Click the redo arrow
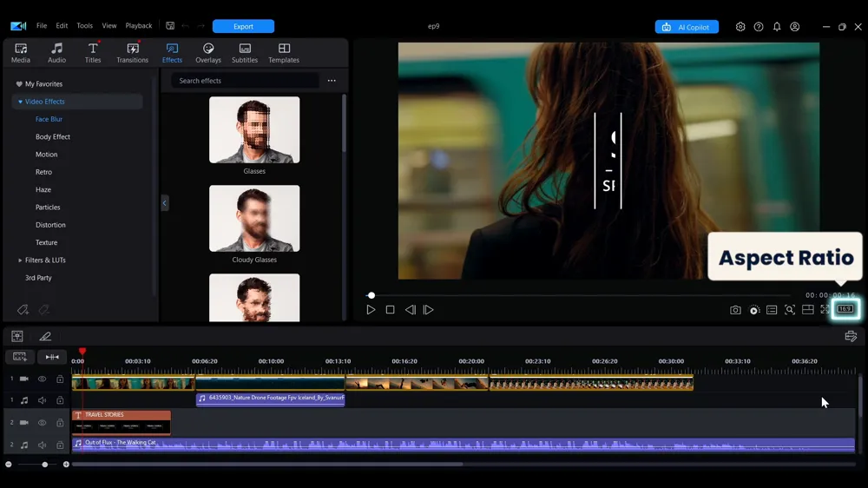The image size is (868, 488). (x=201, y=26)
